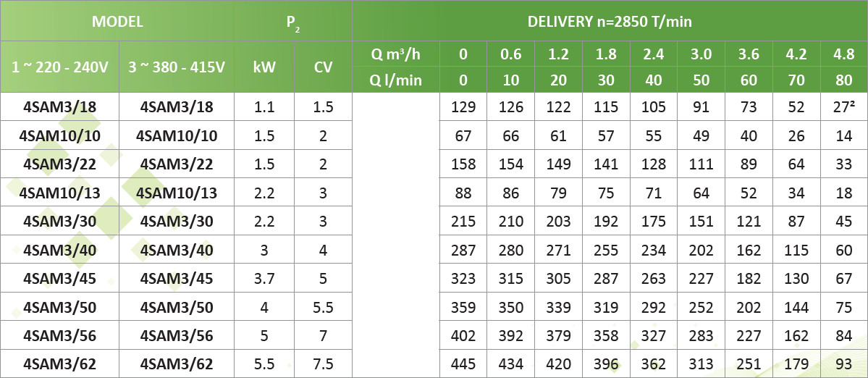Screen dimensions: 868x378
Task: Click the CV subheader cell
Action: [323, 67]
